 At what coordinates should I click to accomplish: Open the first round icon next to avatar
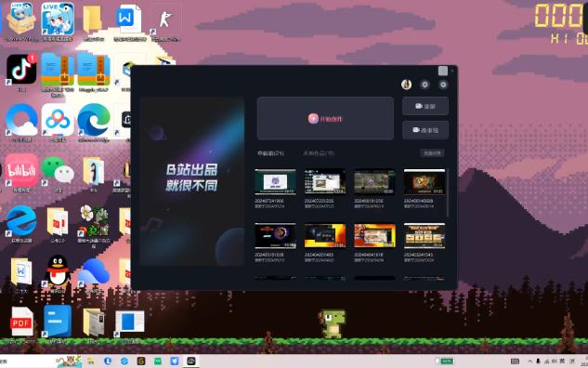tap(425, 85)
